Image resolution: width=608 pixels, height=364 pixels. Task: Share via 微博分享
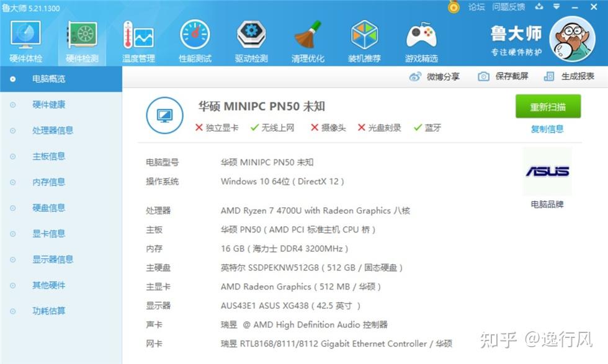tap(444, 76)
